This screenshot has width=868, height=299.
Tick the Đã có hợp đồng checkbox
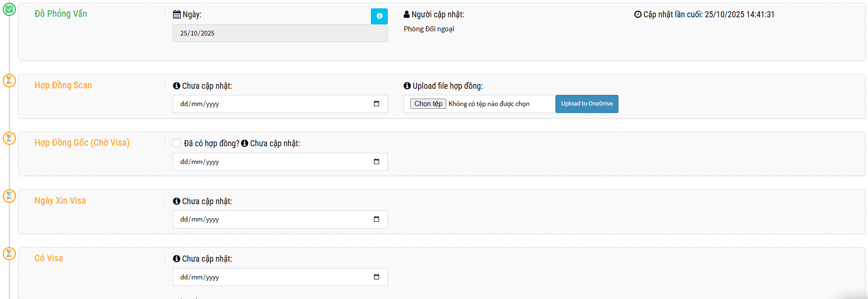click(x=177, y=143)
